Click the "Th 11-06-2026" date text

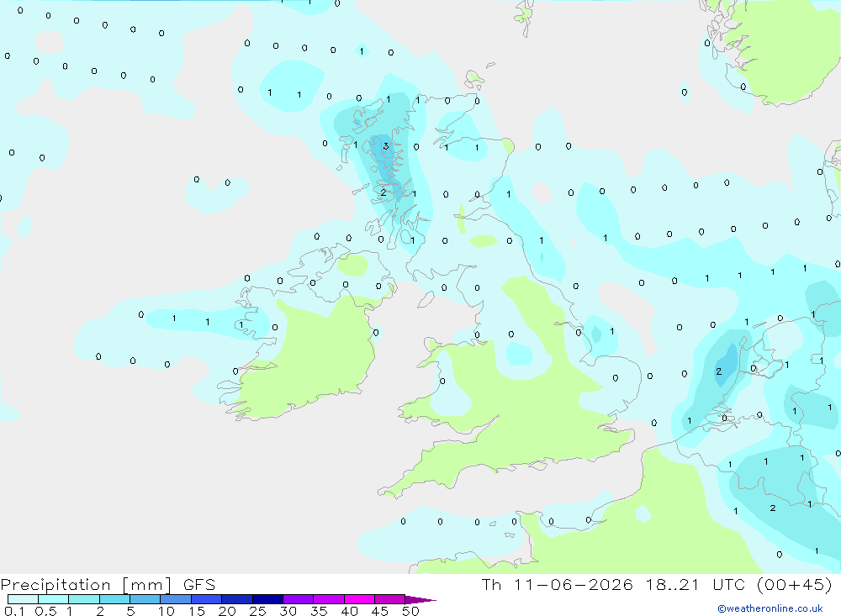coord(557,585)
